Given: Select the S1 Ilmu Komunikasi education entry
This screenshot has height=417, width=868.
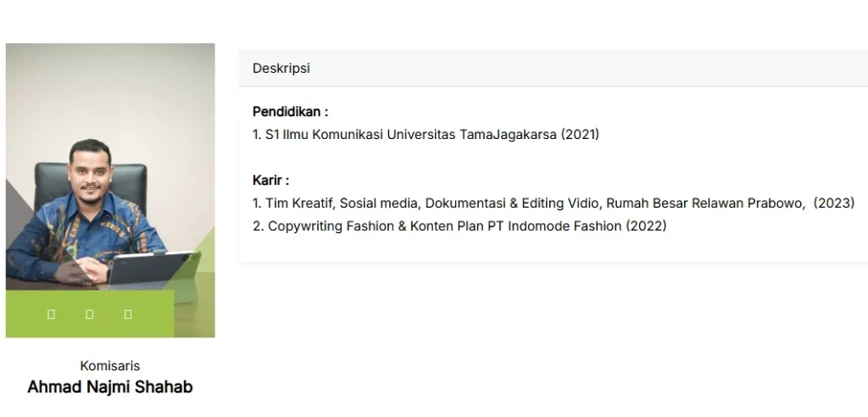Looking at the screenshot, I should (426, 135).
